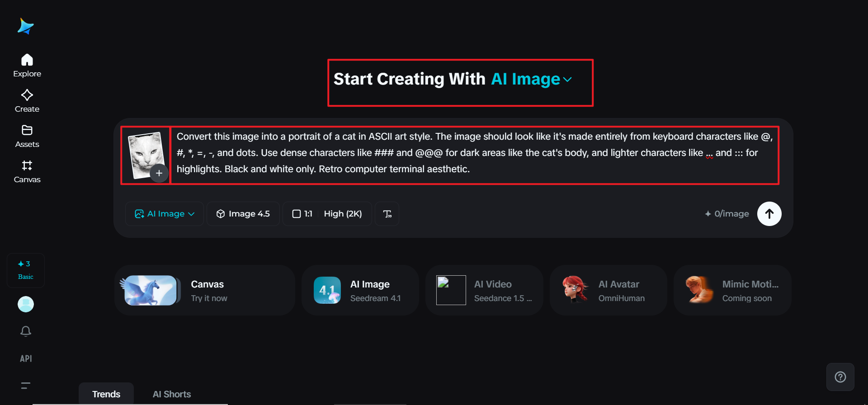
Task: Open the AI Image mode dropdown
Action: [x=165, y=214]
